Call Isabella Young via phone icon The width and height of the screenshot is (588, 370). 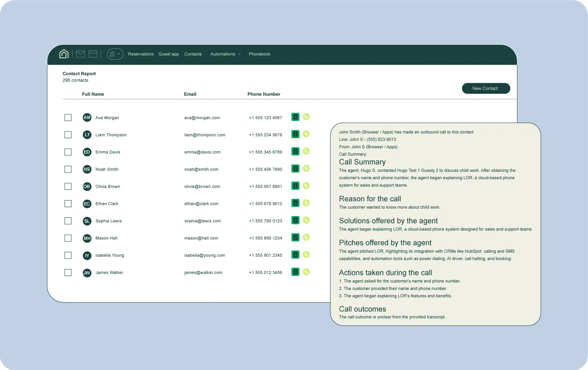(x=307, y=255)
